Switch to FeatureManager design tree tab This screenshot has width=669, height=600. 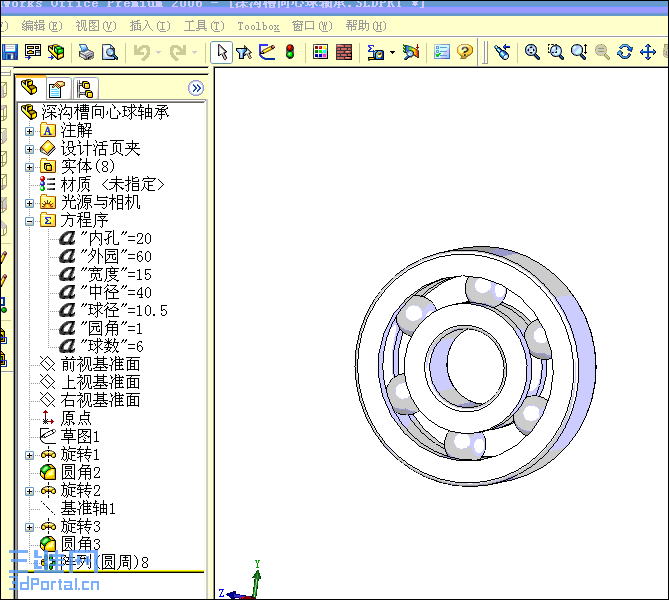(29, 88)
